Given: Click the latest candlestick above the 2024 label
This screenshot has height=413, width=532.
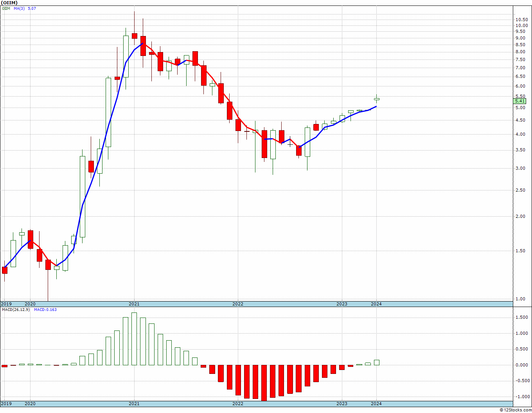Looking at the screenshot, I should coord(376,99).
